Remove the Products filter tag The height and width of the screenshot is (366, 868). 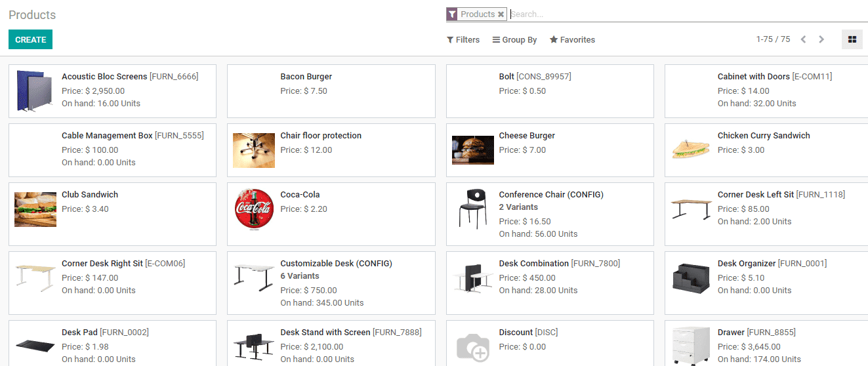pyautogui.click(x=501, y=14)
